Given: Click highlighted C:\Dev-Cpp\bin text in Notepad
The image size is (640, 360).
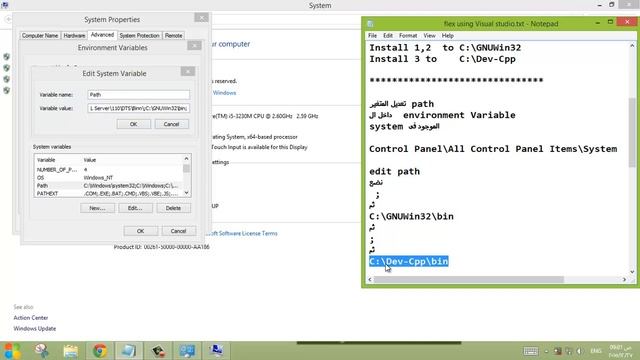Looking at the screenshot, I should (409, 261).
